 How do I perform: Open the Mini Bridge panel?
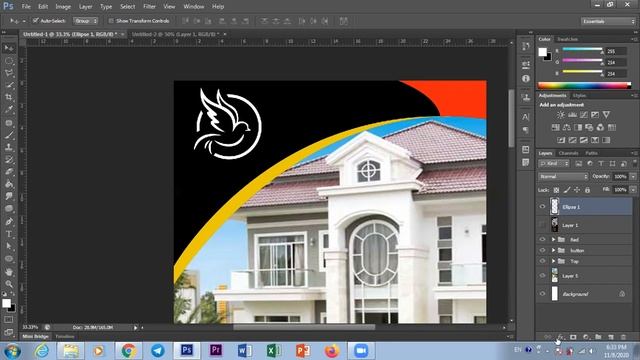pos(36,337)
